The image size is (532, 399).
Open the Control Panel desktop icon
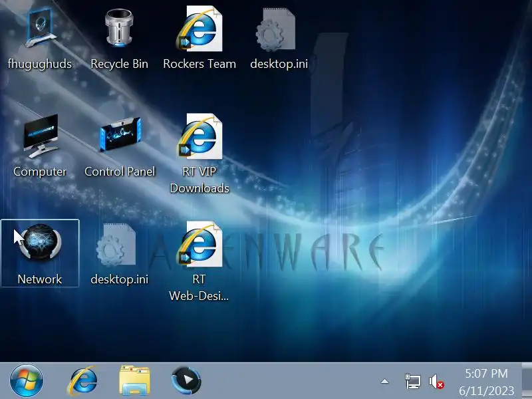(x=120, y=135)
